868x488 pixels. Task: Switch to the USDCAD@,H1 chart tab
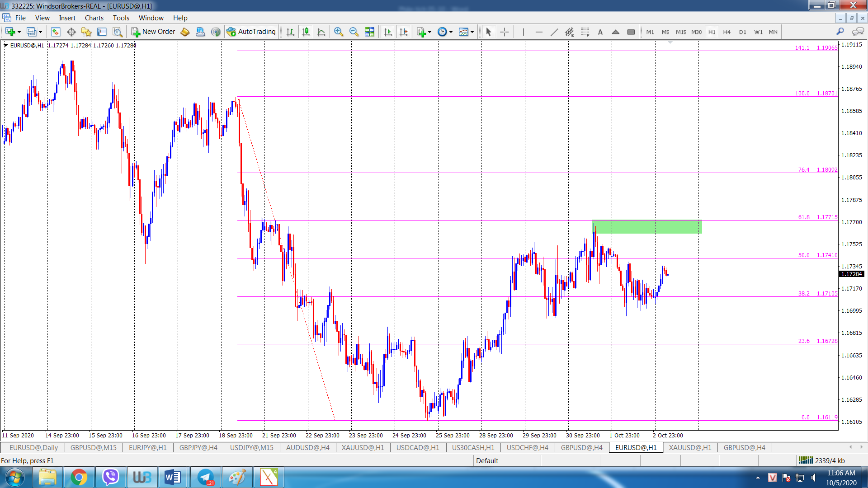[418, 447]
